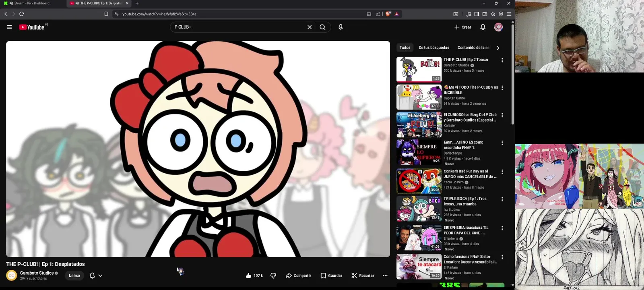Open Conker's Bad Fur Day video title
644x290 pixels.
point(470,174)
